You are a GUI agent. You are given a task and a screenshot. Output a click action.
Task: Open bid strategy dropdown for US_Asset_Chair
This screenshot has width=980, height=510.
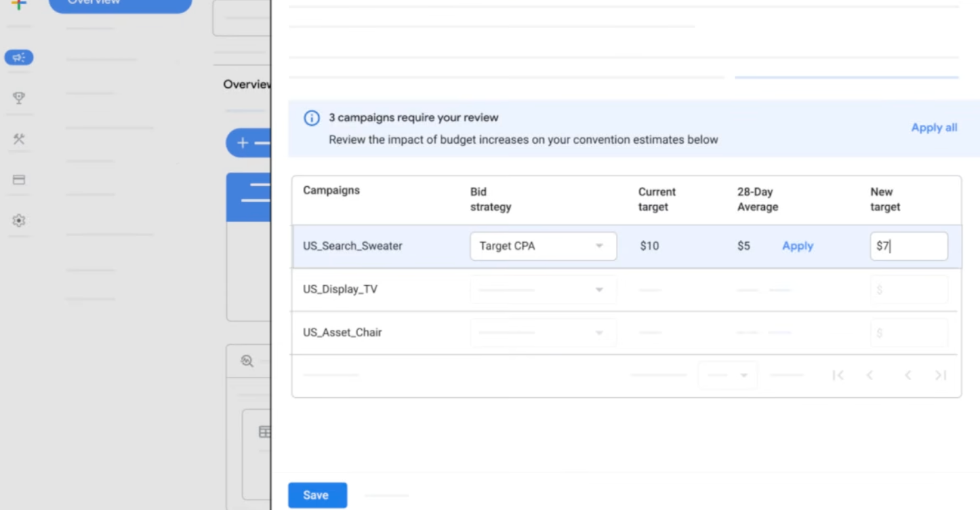tap(543, 332)
